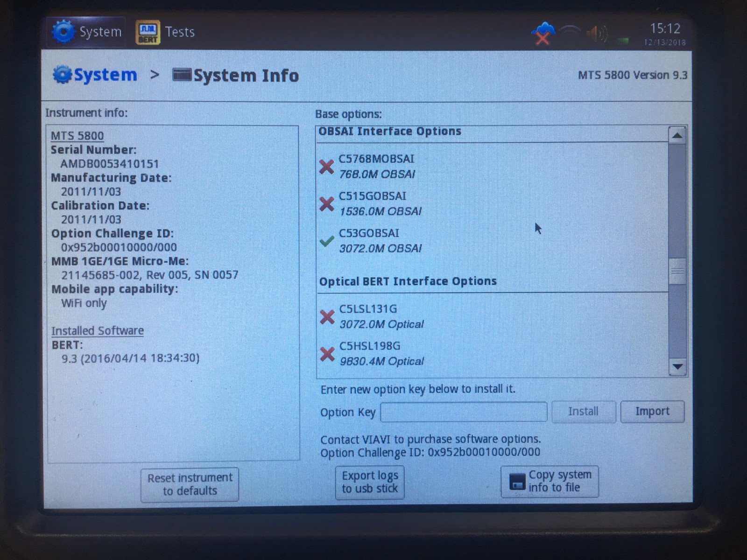The image size is (747, 560).
Task: Open the System gear icon in the top bar
Action: tap(64, 31)
